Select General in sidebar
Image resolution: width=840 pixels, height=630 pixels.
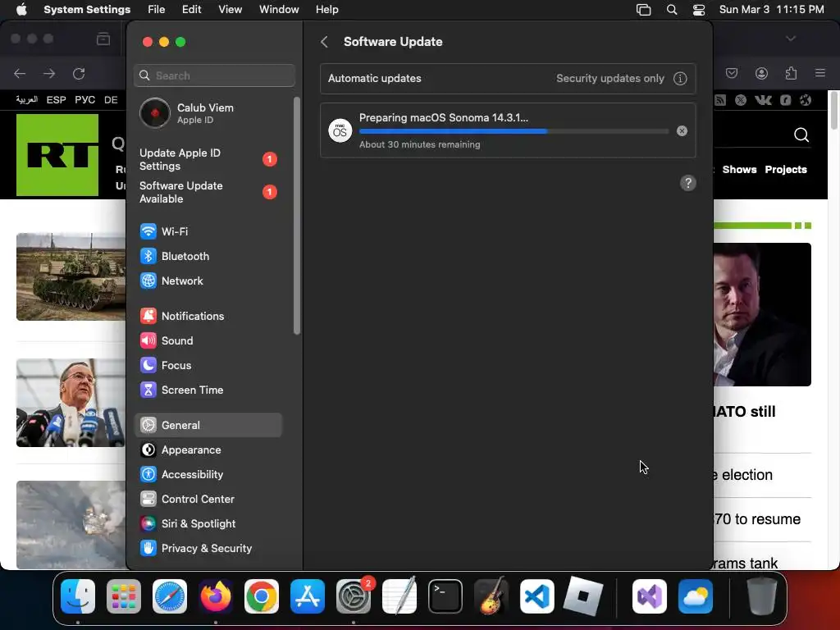pyautogui.click(x=208, y=426)
